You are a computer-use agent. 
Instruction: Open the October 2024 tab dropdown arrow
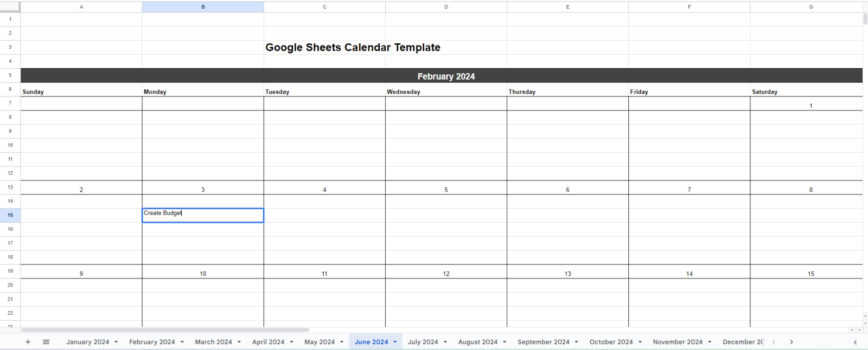(640, 342)
